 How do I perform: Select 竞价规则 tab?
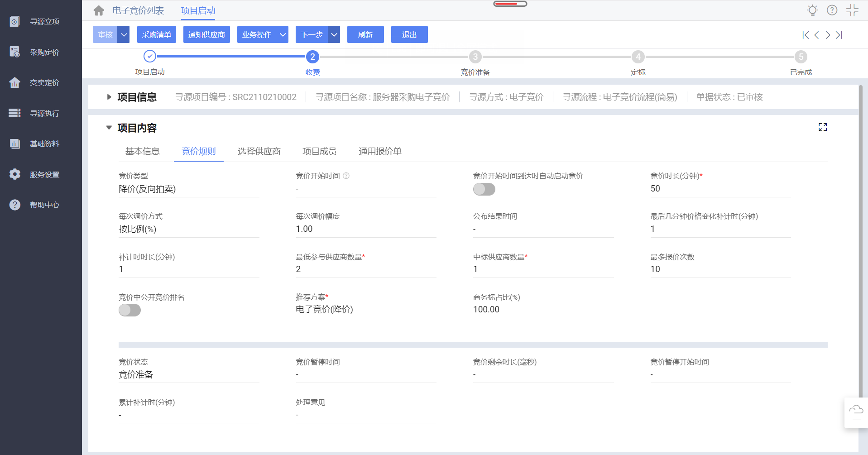pyautogui.click(x=198, y=151)
